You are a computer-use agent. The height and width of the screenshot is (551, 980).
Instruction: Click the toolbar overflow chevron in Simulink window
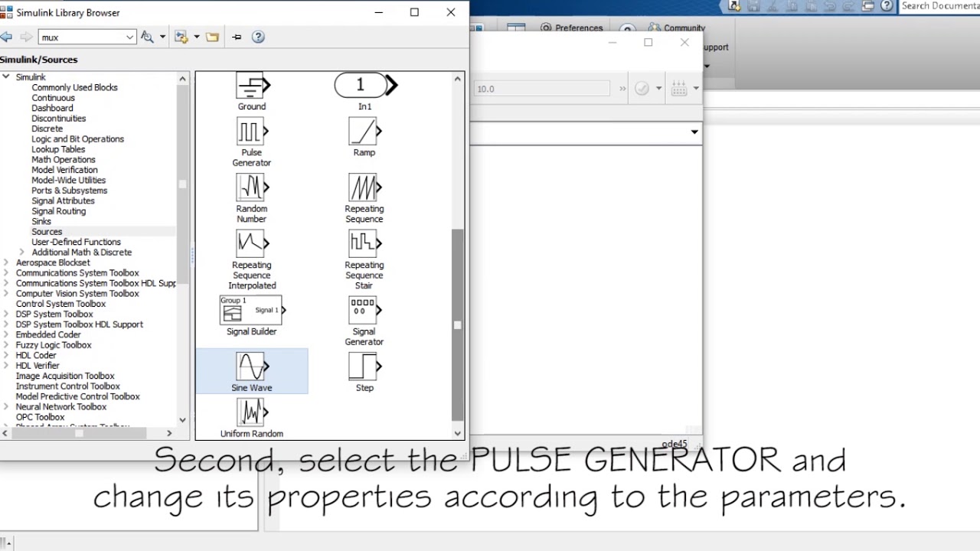(x=622, y=89)
